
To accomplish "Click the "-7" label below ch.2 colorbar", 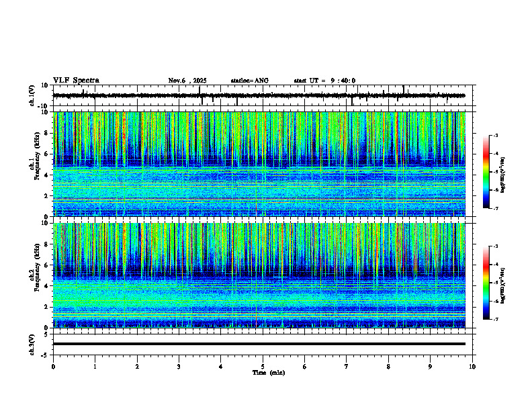I will coord(495,319).
